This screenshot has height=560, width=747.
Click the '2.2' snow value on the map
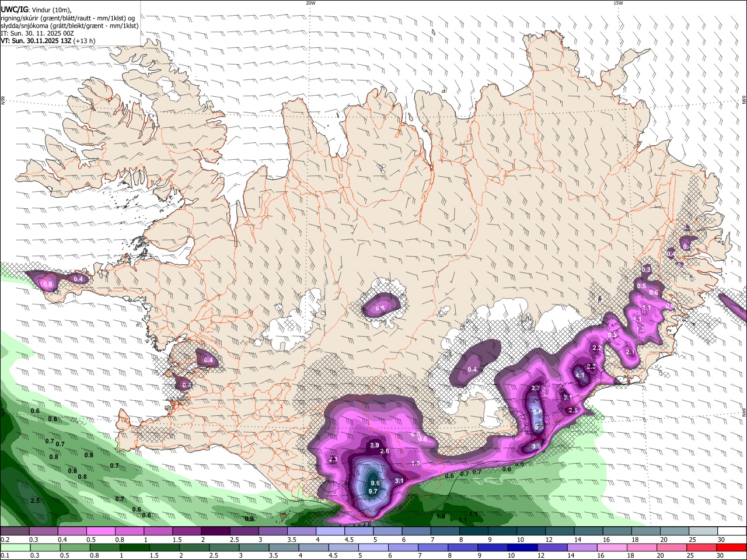tap(597, 348)
